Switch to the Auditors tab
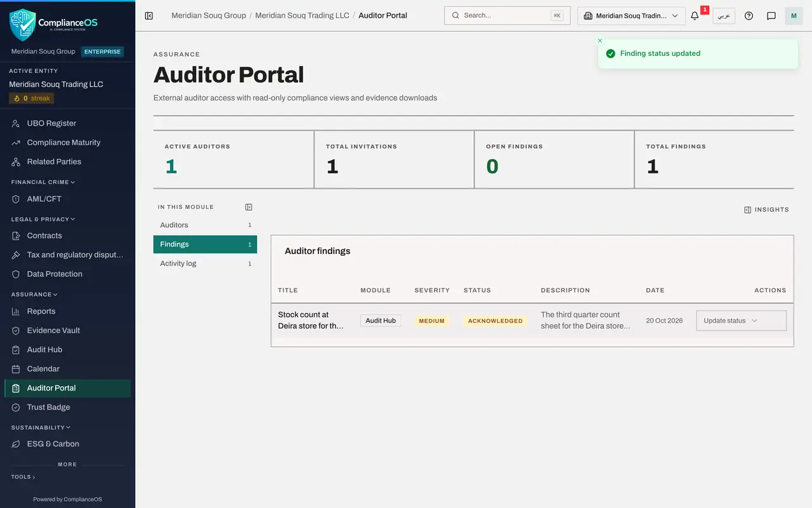Image resolution: width=812 pixels, height=508 pixels. pos(205,225)
